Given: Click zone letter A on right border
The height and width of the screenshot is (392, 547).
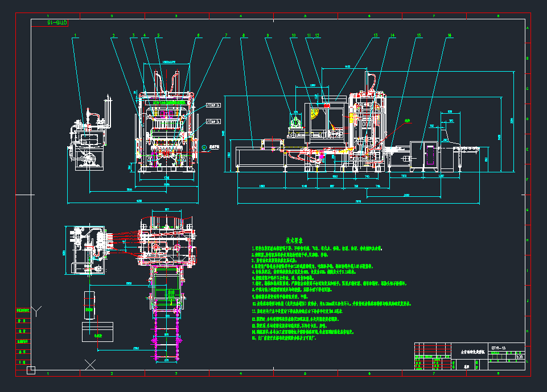Looking at the screenshot, I should (527, 28).
